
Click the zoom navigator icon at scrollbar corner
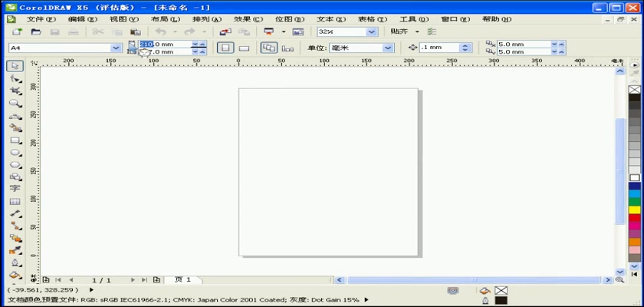[619, 280]
